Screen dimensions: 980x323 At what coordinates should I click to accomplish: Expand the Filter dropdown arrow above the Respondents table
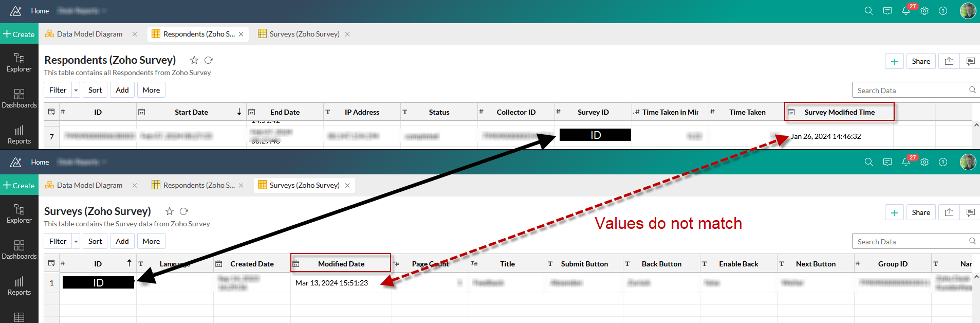[x=76, y=90]
